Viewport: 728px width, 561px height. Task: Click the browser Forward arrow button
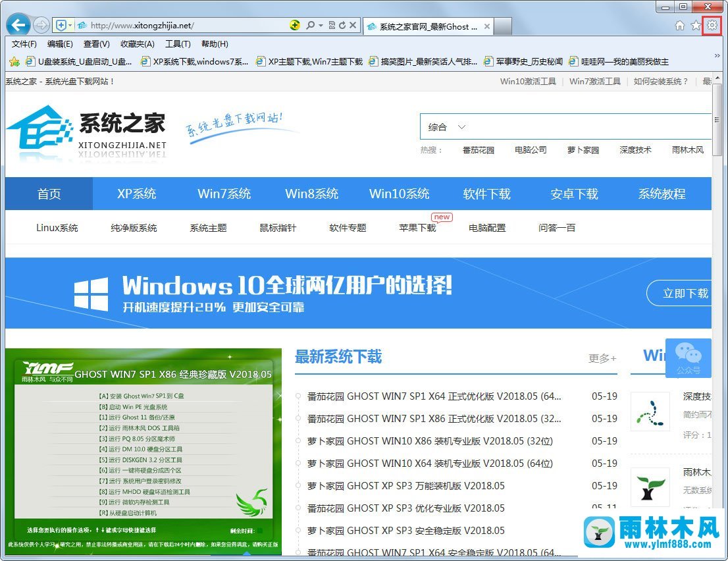(41, 25)
